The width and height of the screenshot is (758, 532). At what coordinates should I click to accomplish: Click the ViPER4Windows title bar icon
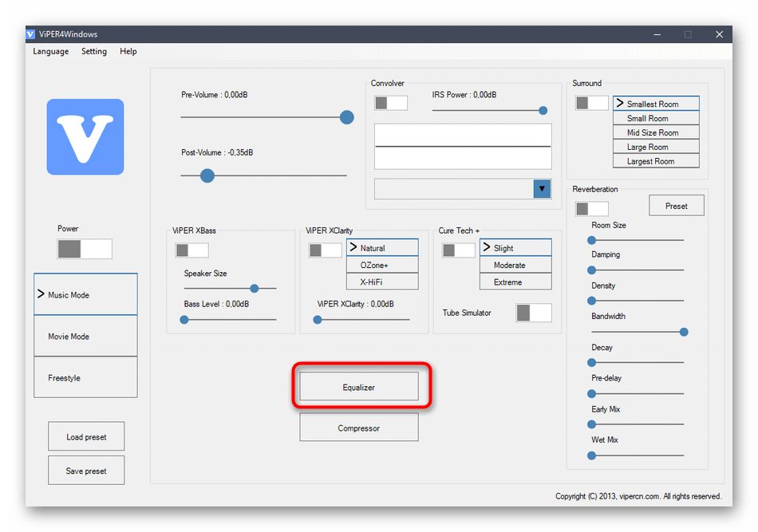click(x=31, y=34)
